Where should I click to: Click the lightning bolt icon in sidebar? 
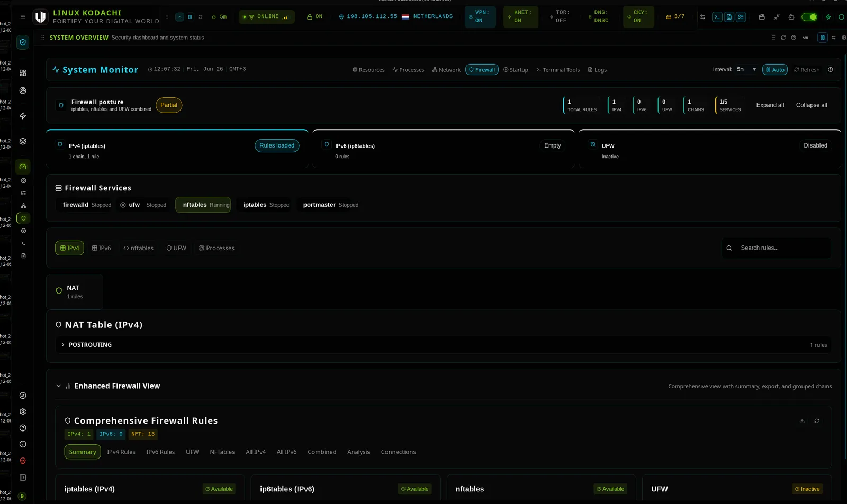point(23,116)
